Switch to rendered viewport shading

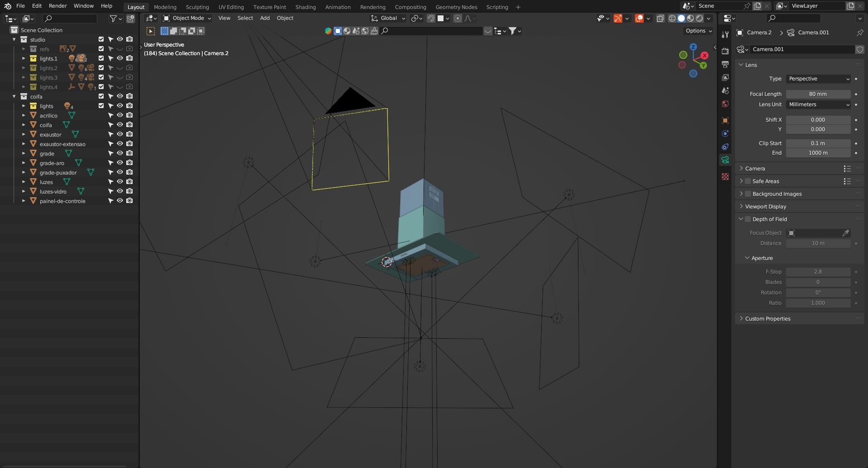click(700, 19)
